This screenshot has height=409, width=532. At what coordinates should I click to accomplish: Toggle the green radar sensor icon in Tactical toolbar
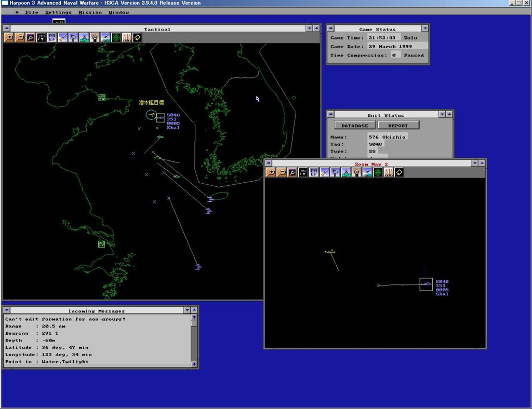[x=116, y=37]
